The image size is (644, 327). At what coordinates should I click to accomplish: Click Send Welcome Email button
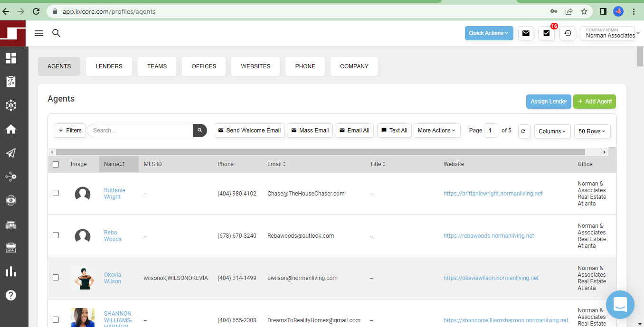click(x=249, y=131)
